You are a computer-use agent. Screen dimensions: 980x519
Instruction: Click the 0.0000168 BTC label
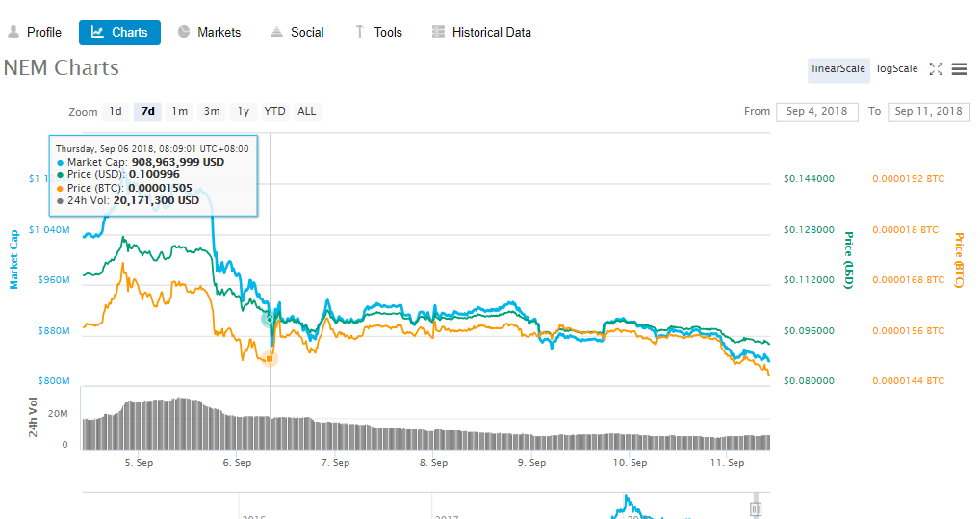point(908,280)
